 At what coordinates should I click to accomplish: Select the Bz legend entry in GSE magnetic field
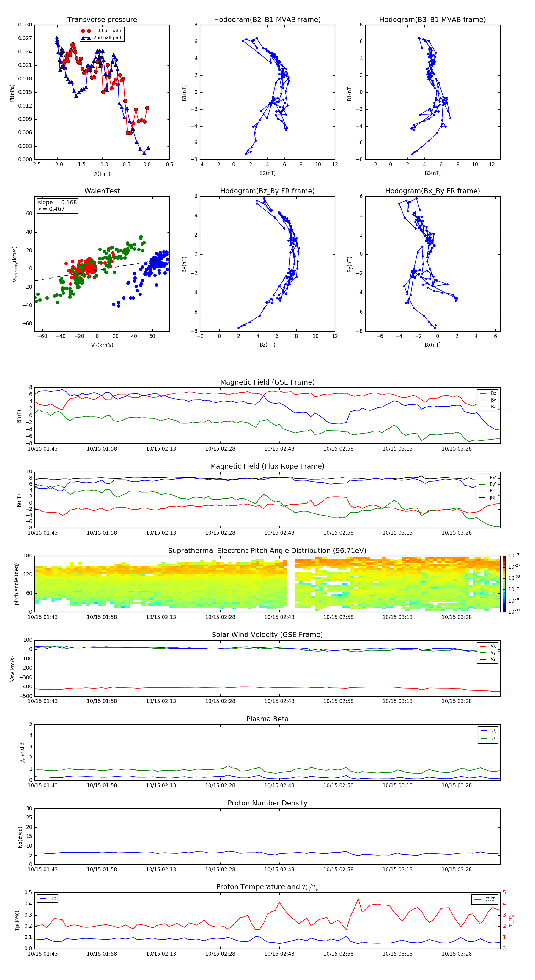click(x=488, y=407)
